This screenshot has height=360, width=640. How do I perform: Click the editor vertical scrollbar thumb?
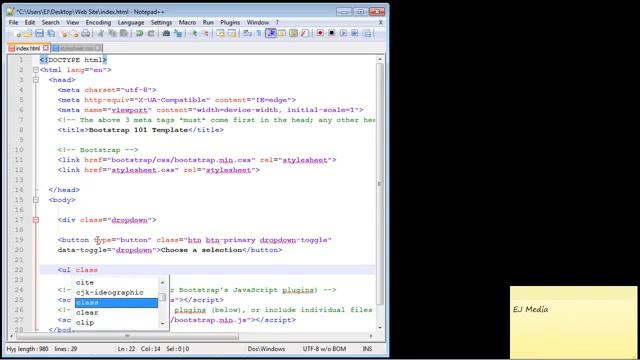(380, 184)
